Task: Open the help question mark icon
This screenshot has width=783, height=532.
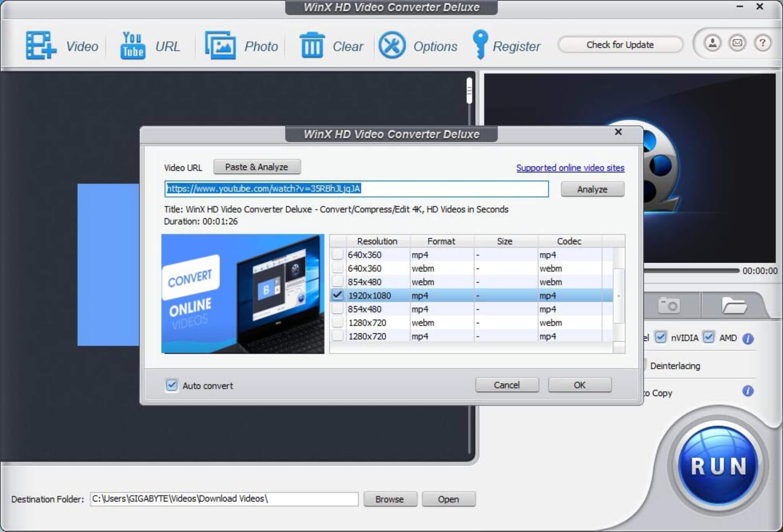Action: tap(762, 43)
